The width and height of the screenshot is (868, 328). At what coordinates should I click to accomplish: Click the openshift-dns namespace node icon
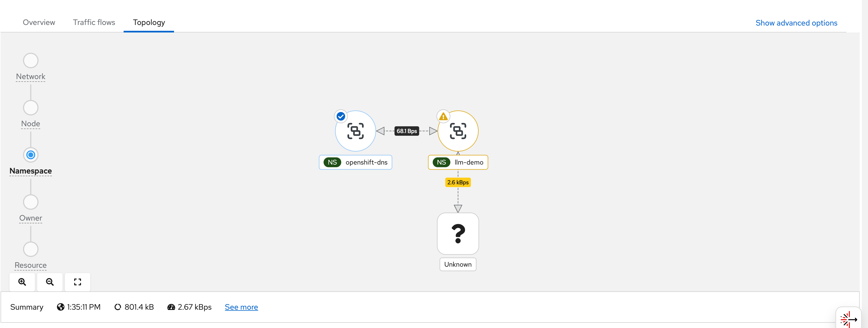tap(356, 131)
